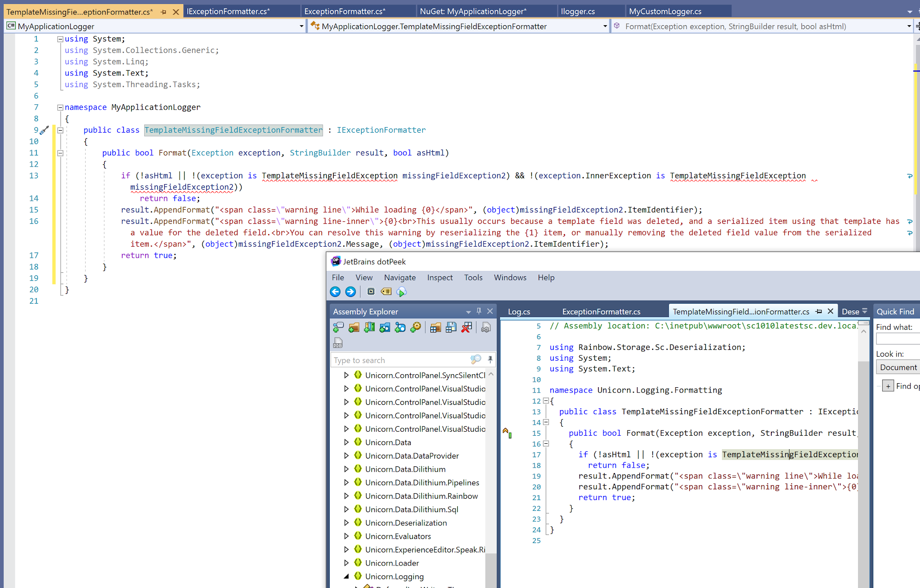Toggle pin on Visual Studio active tab

tap(164, 12)
